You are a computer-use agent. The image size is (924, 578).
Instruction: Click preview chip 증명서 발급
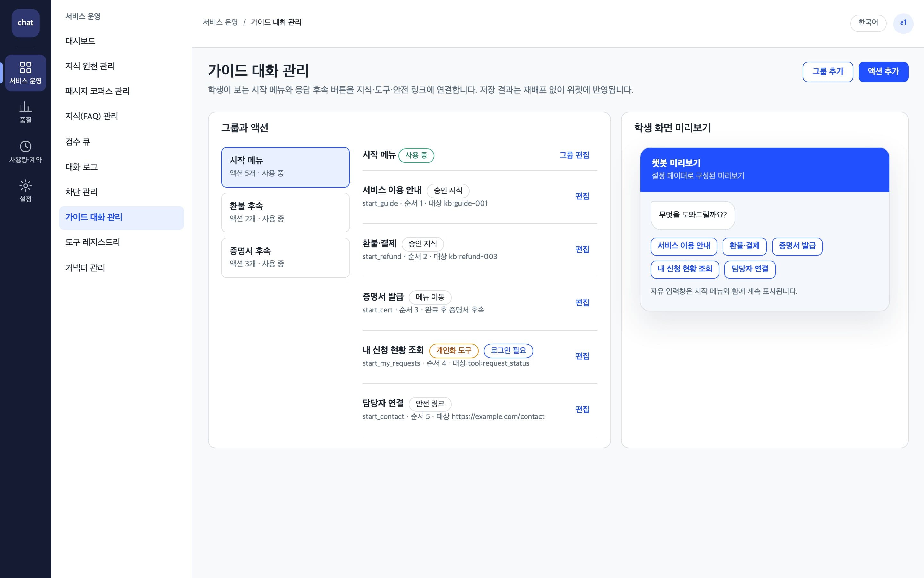click(797, 246)
